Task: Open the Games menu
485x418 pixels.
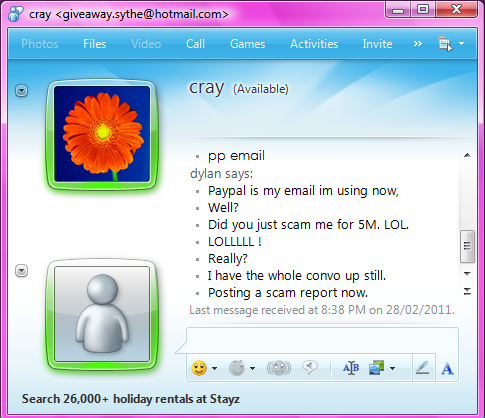Action: tap(248, 44)
